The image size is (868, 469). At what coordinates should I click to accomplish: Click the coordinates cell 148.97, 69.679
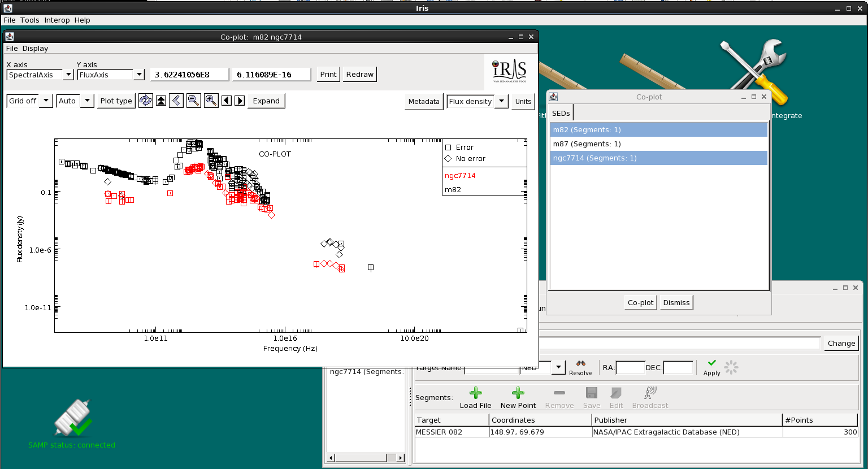tap(541, 432)
